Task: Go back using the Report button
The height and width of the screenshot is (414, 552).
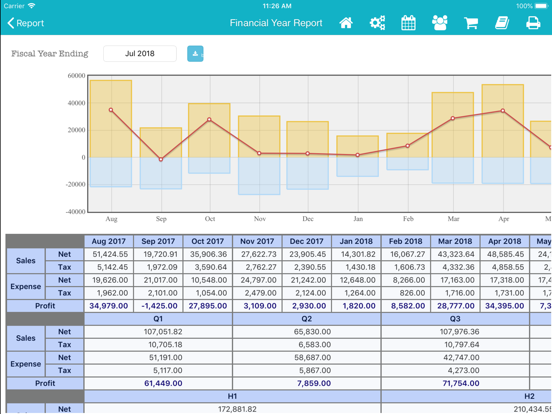Action: [25, 23]
